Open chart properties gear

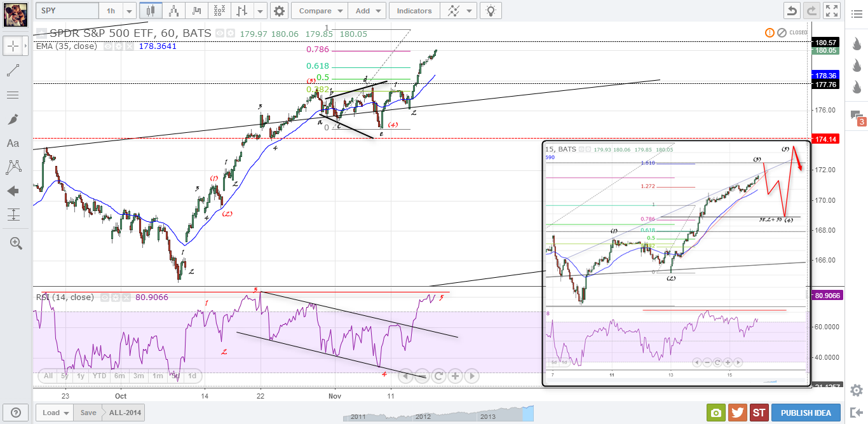pyautogui.click(x=278, y=11)
